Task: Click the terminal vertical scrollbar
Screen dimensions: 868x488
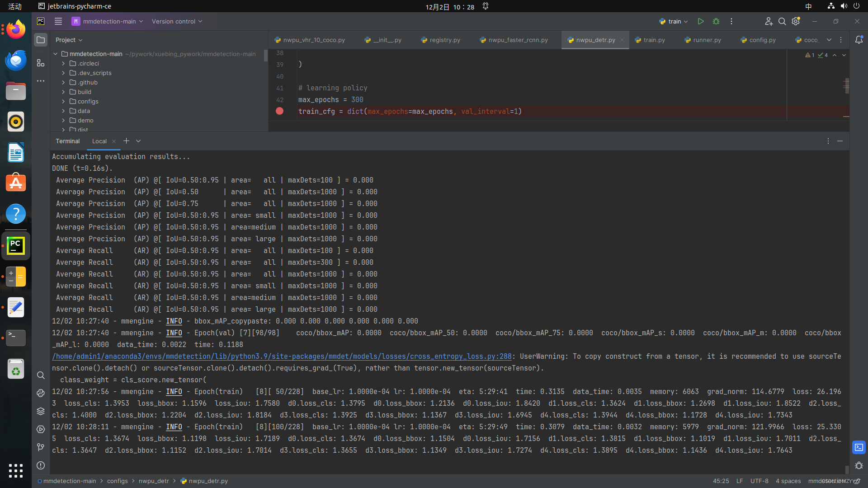Action: pyautogui.click(x=847, y=469)
